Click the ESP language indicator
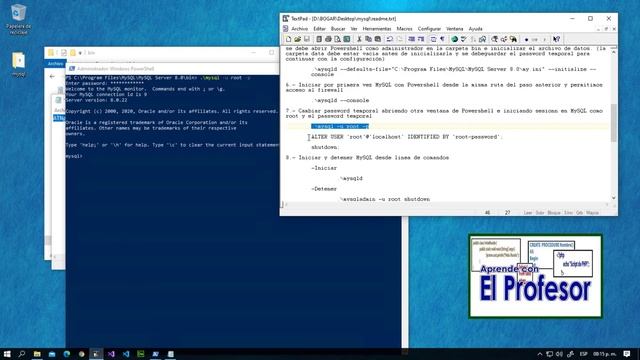Screen dimensions: 640x360 coord(584,354)
